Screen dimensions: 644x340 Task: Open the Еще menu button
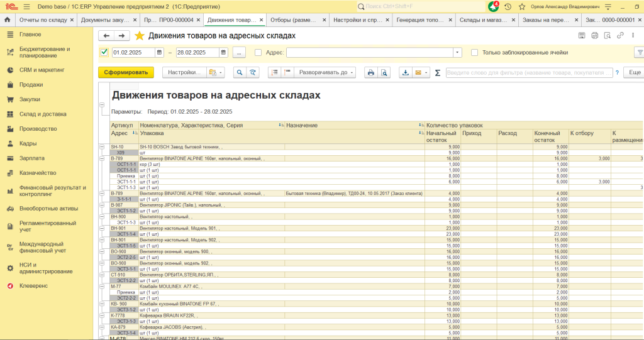point(634,72)
